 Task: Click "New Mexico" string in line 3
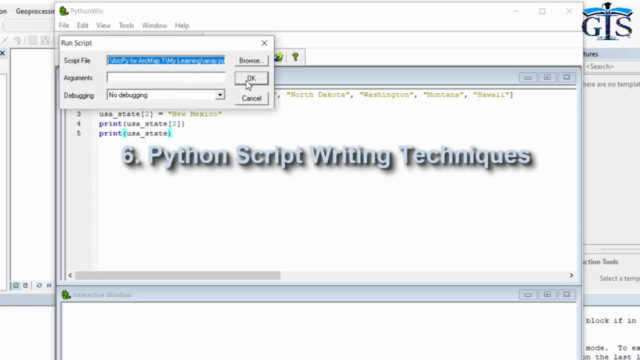(x=195, y=114)
